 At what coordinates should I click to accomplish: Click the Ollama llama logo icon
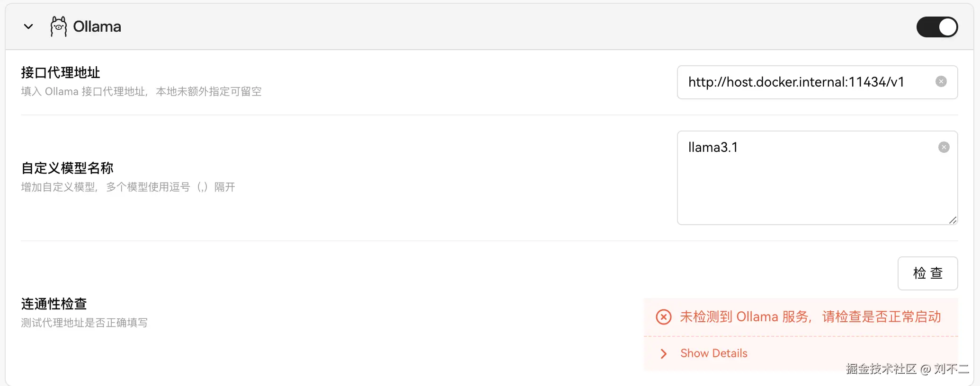(59, 26)
